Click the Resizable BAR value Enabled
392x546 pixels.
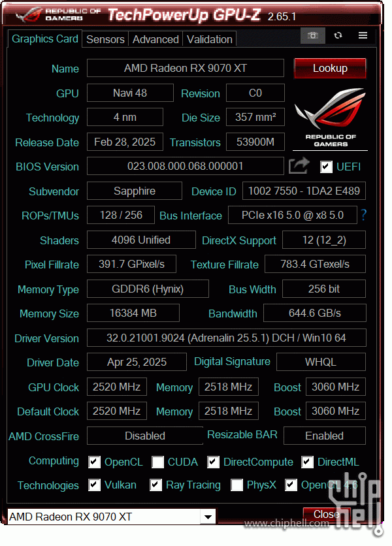tap(325, 436)
